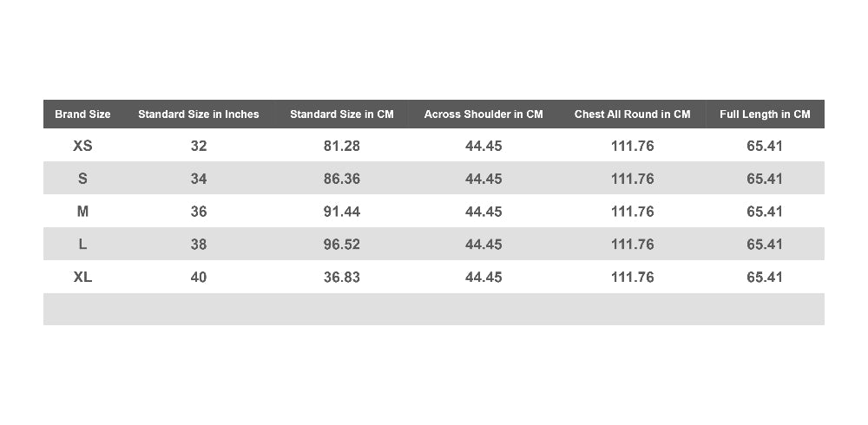Click the 40 inches value
868x425 pixels.
point(198,277)
